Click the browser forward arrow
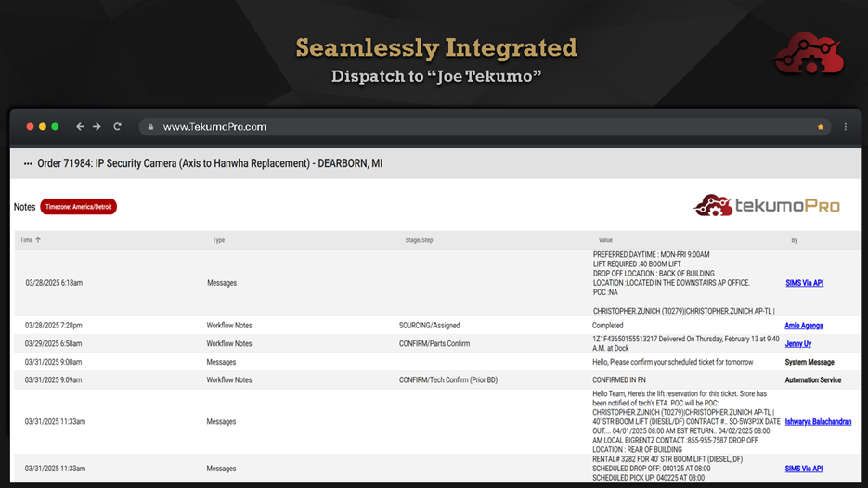Viewport: 868px width, 488px height. pyautogui.click(x=97, y=127)
